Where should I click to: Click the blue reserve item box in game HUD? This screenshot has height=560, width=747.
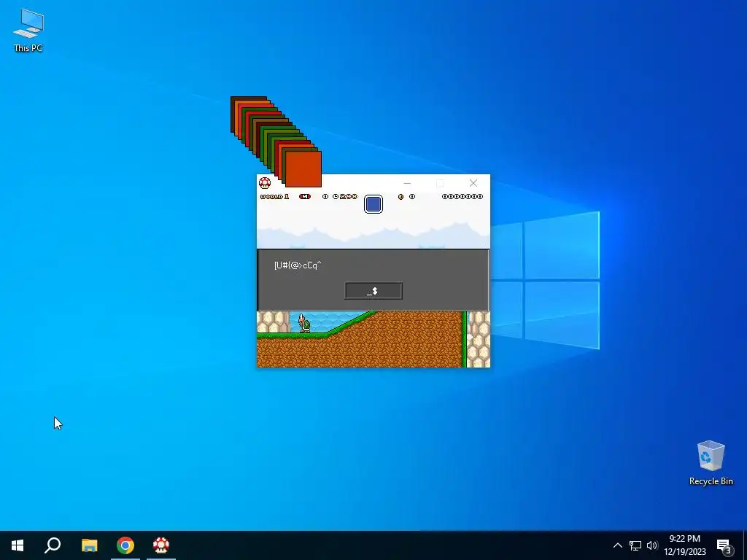(x=373, y=204)
